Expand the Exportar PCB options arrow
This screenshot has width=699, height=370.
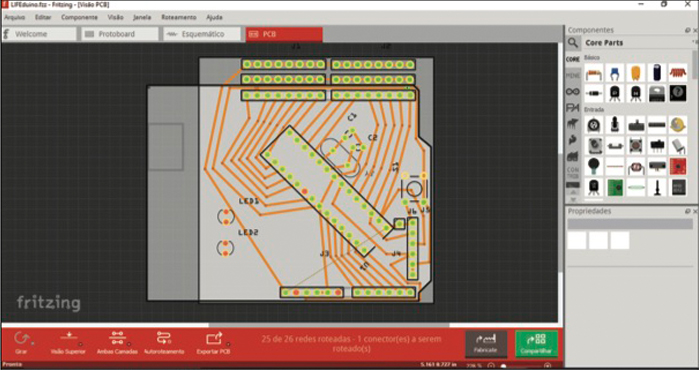(x=228, y=344)
